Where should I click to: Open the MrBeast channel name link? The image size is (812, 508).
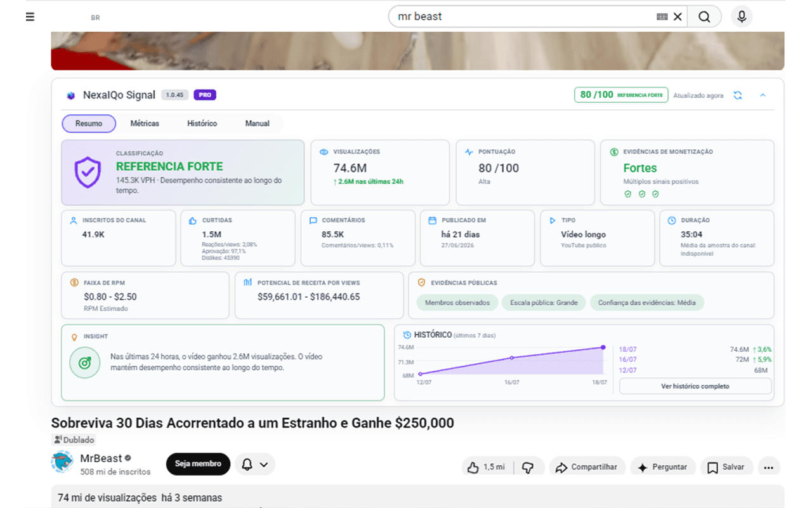[x=101, y=458]
